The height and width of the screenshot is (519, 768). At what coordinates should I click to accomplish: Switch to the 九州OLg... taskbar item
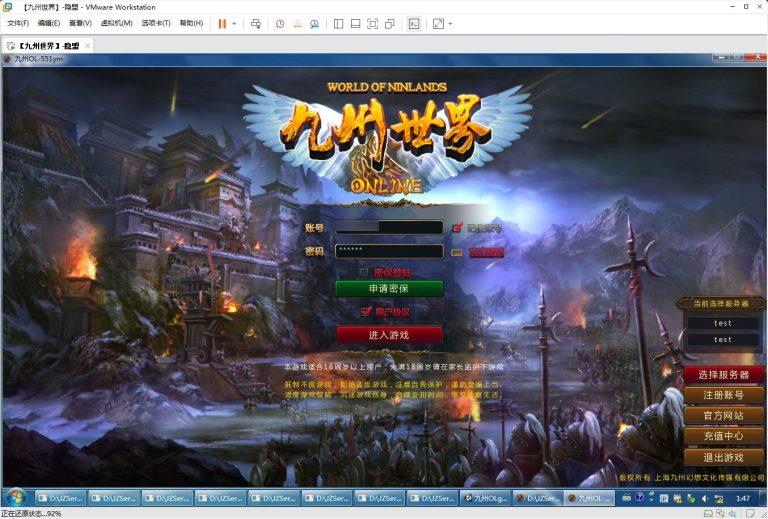(485, 498)
